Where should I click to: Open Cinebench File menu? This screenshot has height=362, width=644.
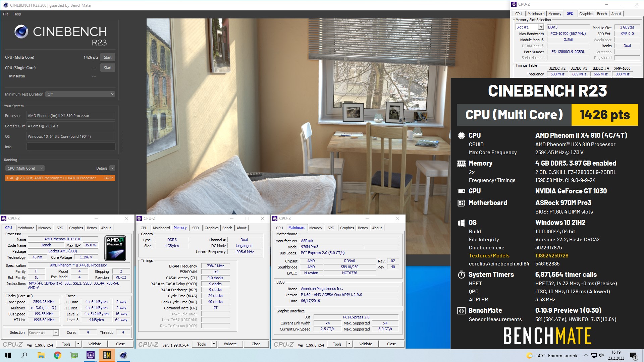click(6, 14)
